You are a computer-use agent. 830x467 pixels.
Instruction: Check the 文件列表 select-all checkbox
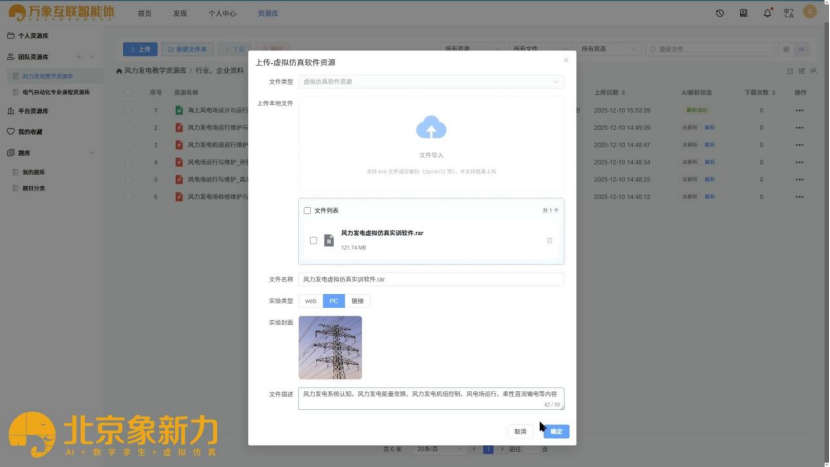coord(307,210)
